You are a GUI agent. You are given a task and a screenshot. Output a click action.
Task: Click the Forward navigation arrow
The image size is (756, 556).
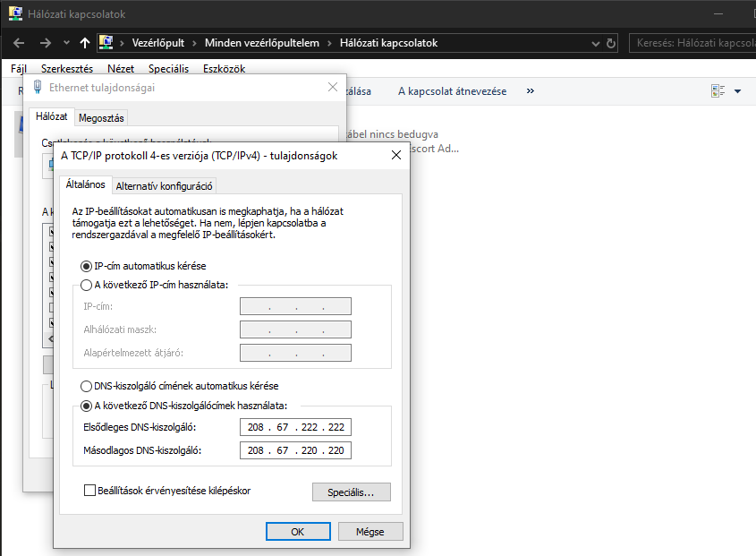45,43
